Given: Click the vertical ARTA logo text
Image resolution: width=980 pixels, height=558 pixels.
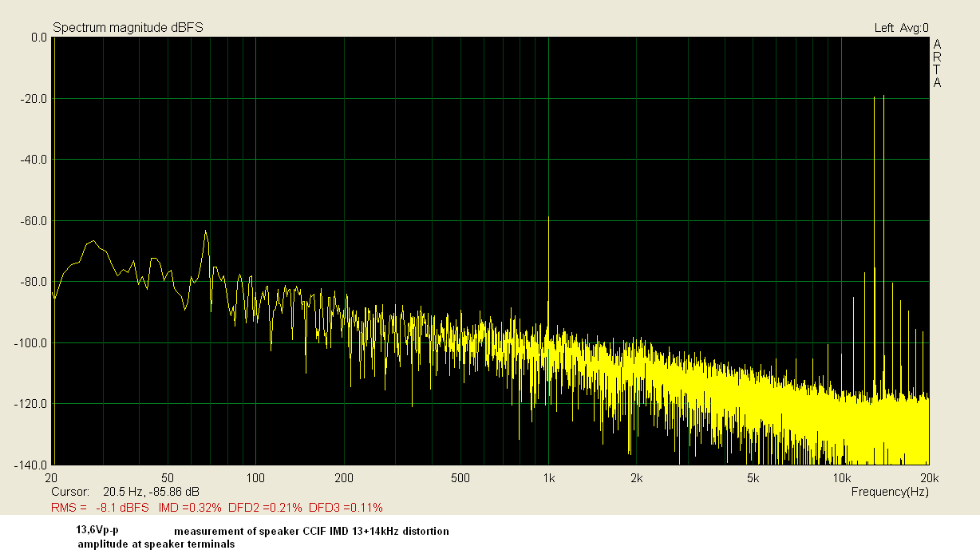Looking at the screenshot, I should point(938,63).
